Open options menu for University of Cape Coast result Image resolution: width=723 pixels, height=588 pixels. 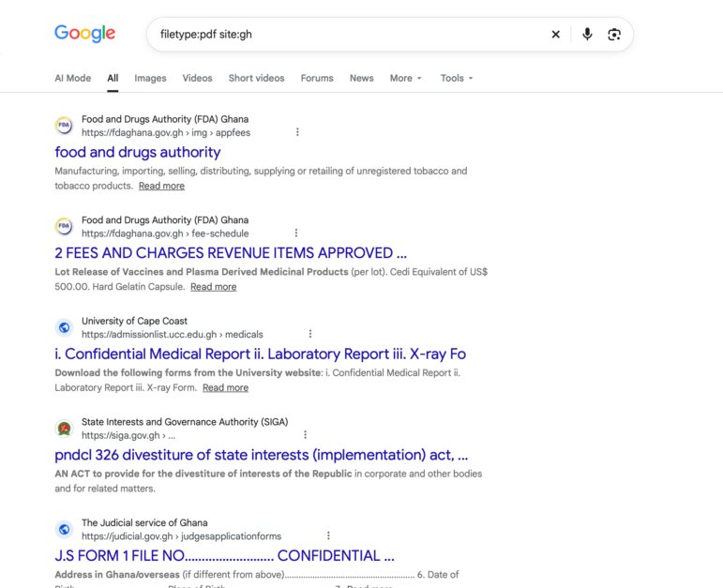coord(310,334)
